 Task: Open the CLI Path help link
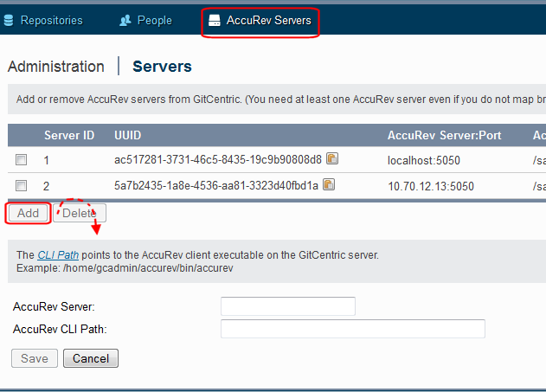tap(58, 255)
